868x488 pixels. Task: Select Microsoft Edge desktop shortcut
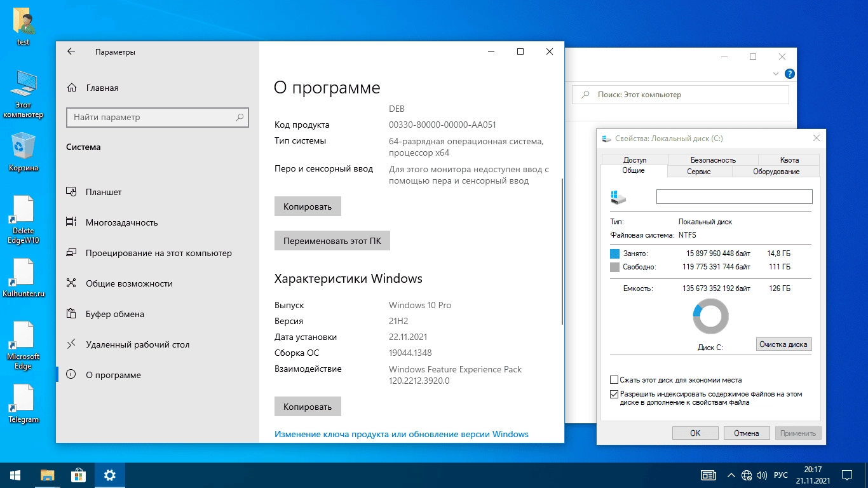24,345
